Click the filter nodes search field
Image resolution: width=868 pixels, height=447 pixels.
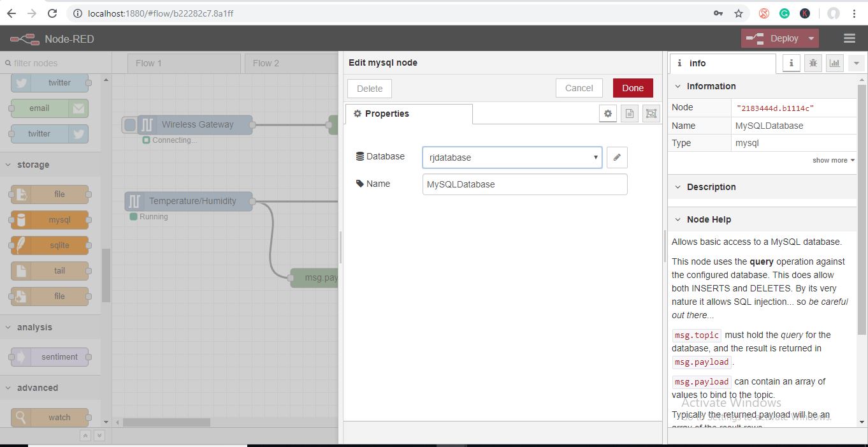[55, 63]
